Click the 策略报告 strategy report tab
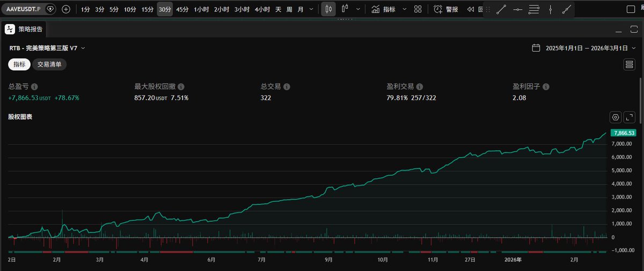 pyautogui.click(x=30, y=30)
